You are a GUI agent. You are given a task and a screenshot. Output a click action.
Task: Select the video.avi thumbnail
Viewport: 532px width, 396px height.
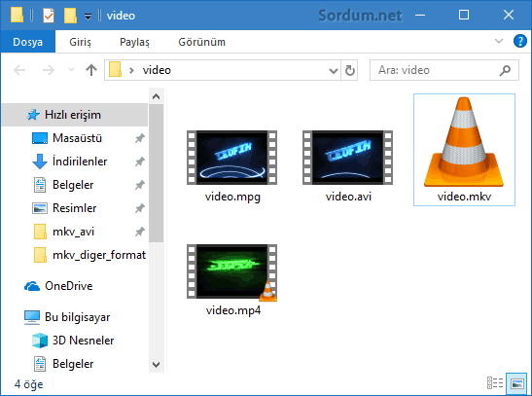[x=348, y=158]
